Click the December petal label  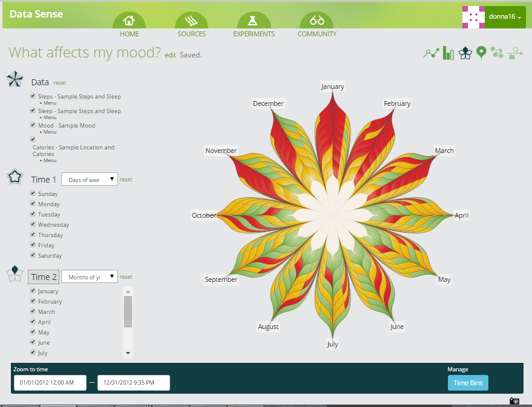[x=268, y=103]
